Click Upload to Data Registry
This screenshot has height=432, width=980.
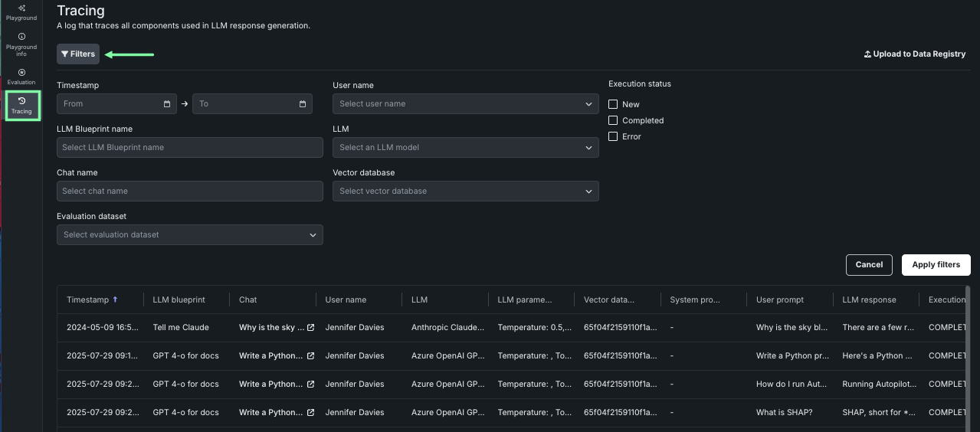(x=914, y=54)
